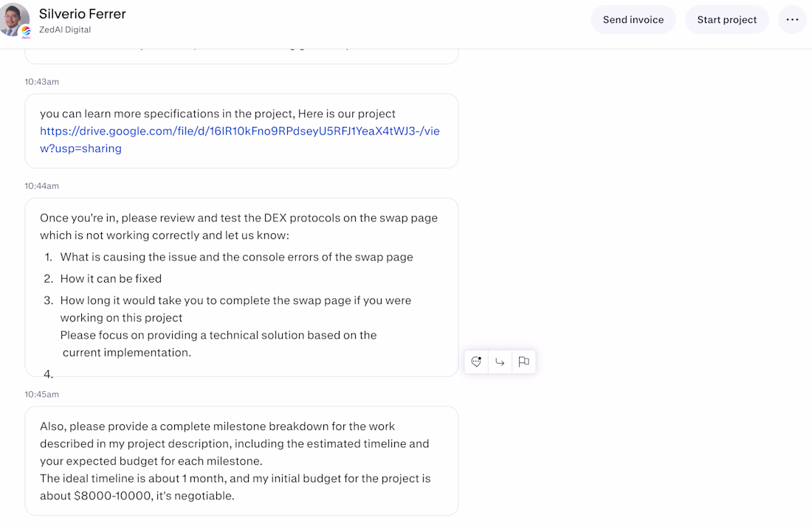Viewport: 812px width, 529px height.
Task: Start a project with the Start project button
Action: click(726, 20)
